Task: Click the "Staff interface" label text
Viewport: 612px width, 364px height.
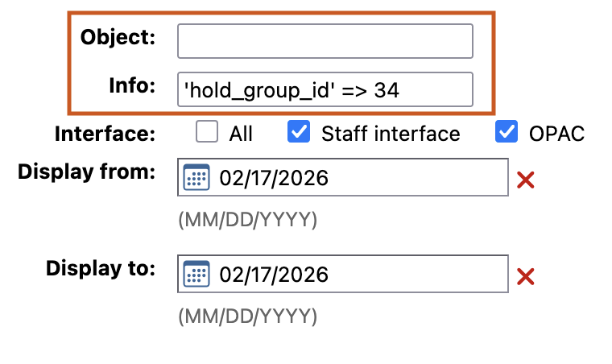Action: (391, 134)
